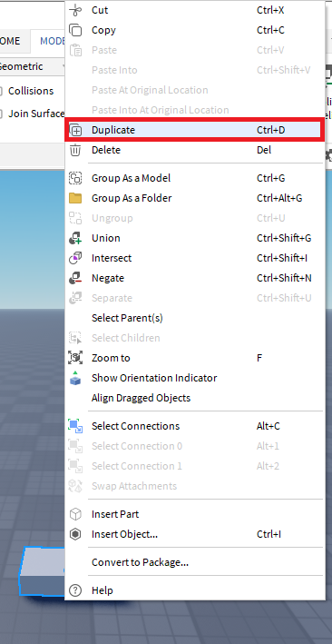Click the Insert Object hexagon icon
Viewport: 332px width, 644px height.
pyautogui.click(x=75, y=534)
